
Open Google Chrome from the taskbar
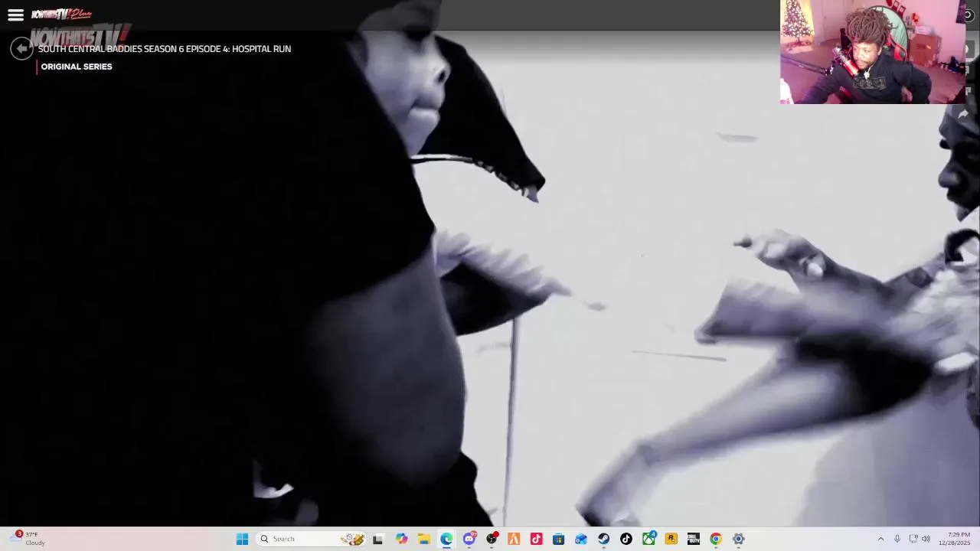tap(715, 539)
